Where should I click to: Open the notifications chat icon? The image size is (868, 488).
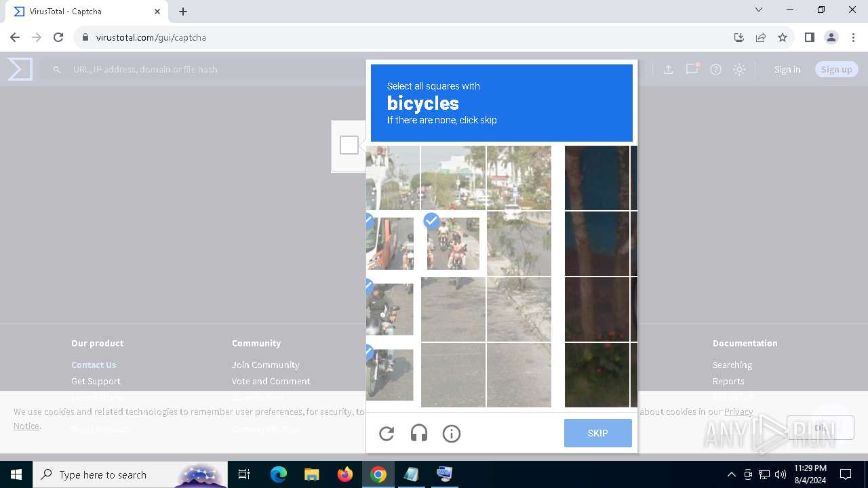click(692, 69)
